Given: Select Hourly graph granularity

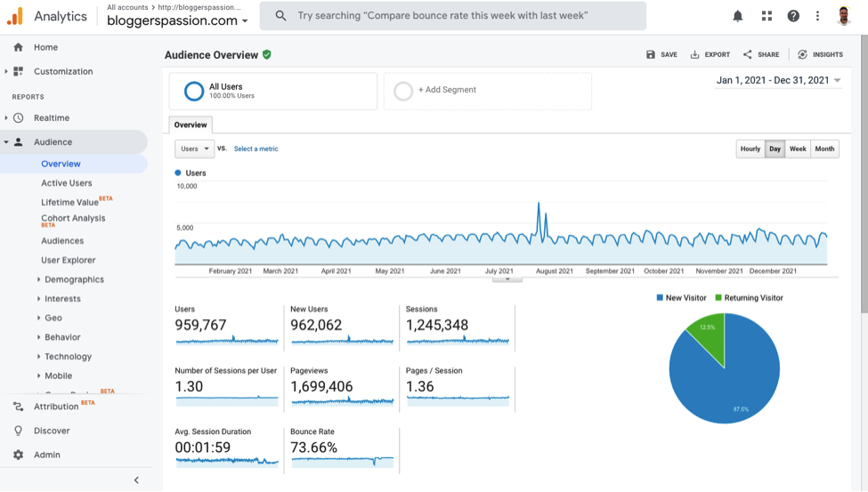Looking at the screenshot, I should pyautogui.click(x=750, y=149).
